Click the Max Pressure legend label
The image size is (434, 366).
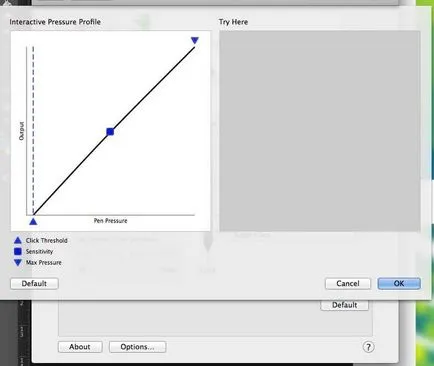(44, 263)
